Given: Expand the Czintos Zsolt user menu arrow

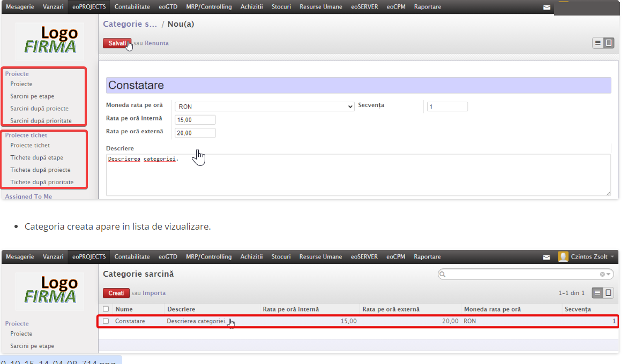Looking at the screenshot, I should point(612,257).
